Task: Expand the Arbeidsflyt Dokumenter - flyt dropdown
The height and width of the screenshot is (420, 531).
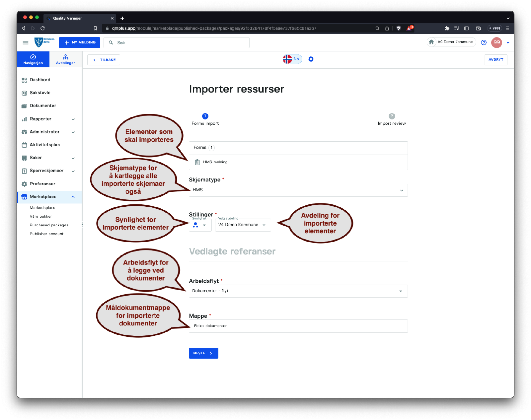Action: click(298, 291)
